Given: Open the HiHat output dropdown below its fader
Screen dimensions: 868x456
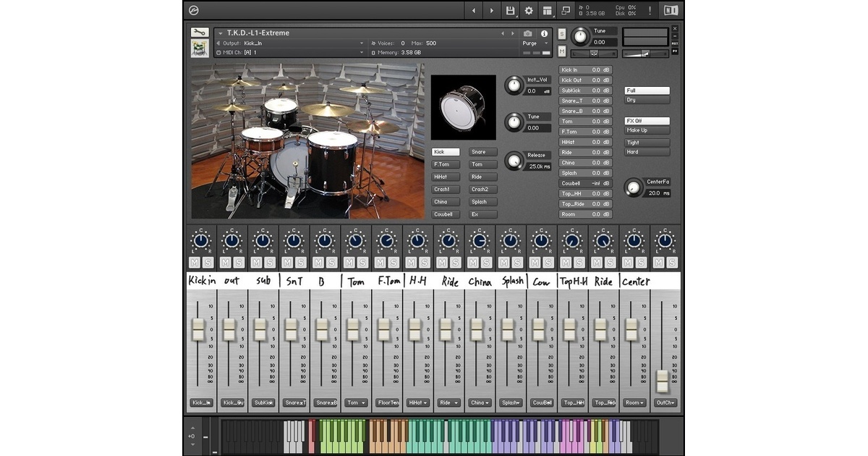Looking at the screenshot, I should [x=418, y=402].
